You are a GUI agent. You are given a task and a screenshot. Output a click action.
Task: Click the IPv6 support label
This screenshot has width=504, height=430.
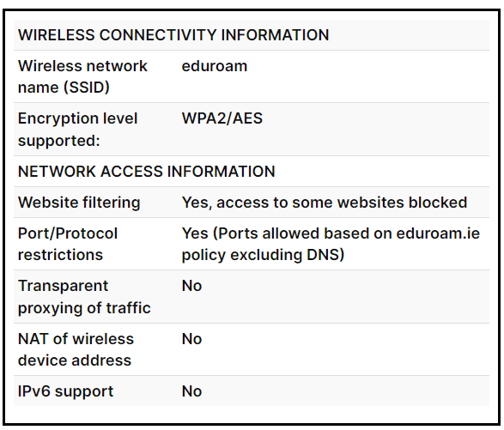click(x=65, y=391)
